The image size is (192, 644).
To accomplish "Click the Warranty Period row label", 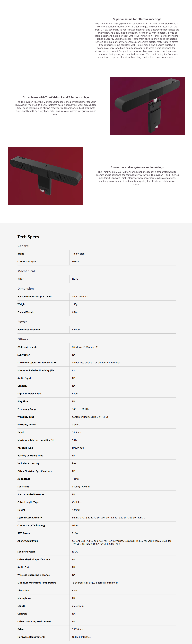I will [x=27, y=425].
